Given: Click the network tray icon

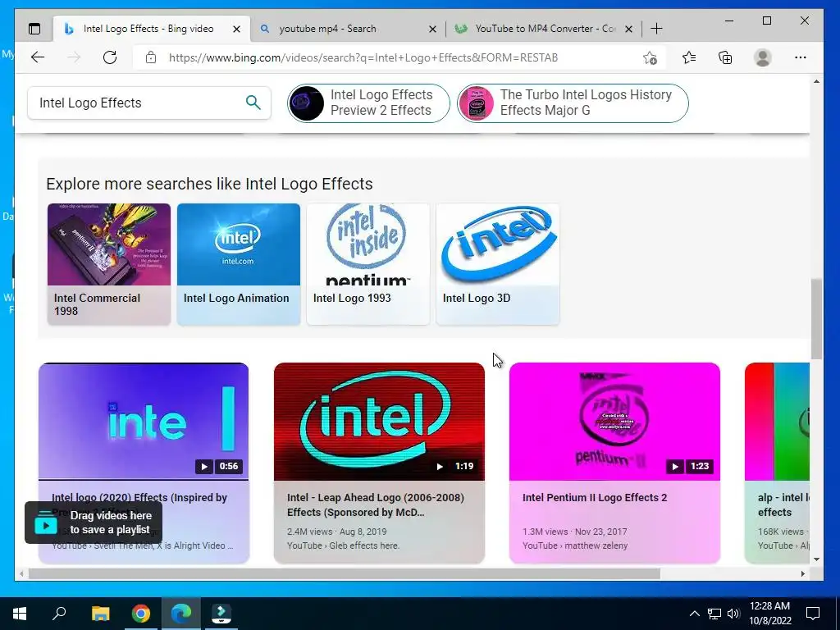Looking at the screenshot, I should [x=714, y=614].
